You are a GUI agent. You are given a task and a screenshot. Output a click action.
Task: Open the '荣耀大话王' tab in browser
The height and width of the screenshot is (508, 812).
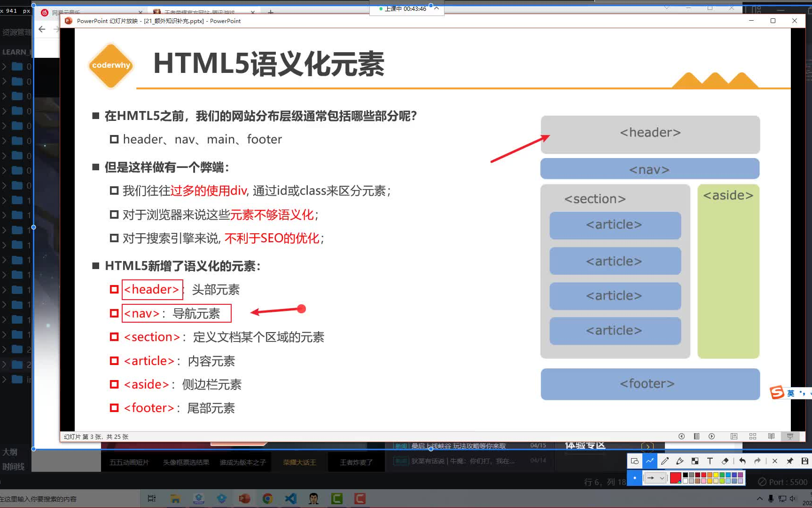click(x=299, y=462)
